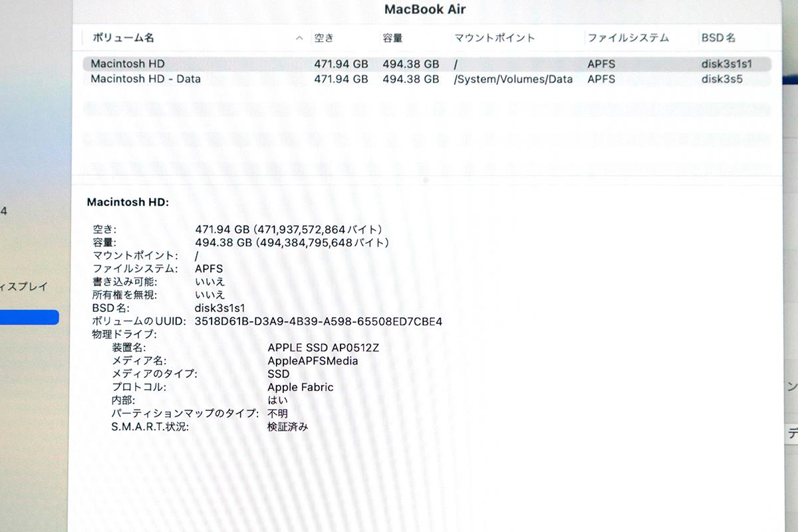Screen dimensions: 798x532
Task: Click the パーティションマップのタイプ: label
Action: [185, 414]
